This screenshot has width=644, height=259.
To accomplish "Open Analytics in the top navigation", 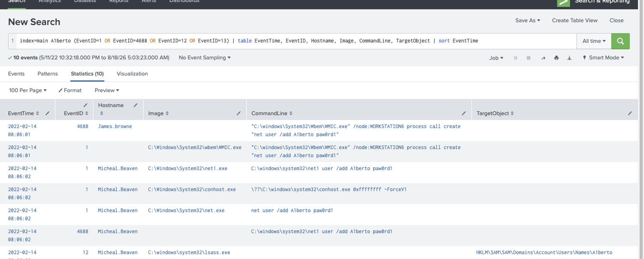I will 50,1.
